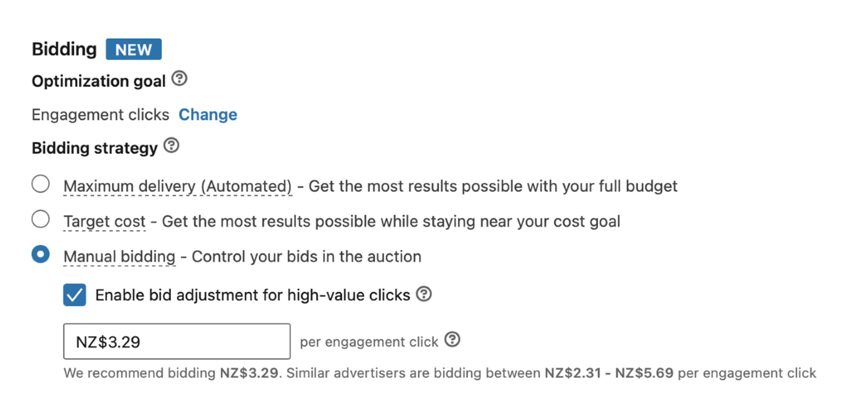Click the Optimization goal heading text
The width and height of the screenshot is (868, 418).
click(98, 81)
